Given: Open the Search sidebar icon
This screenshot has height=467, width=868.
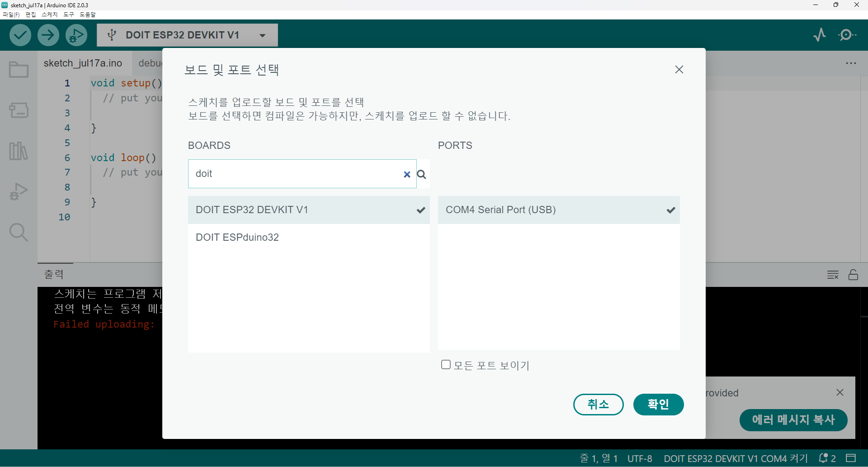Looking at the screenshot, I should (19, 233).
